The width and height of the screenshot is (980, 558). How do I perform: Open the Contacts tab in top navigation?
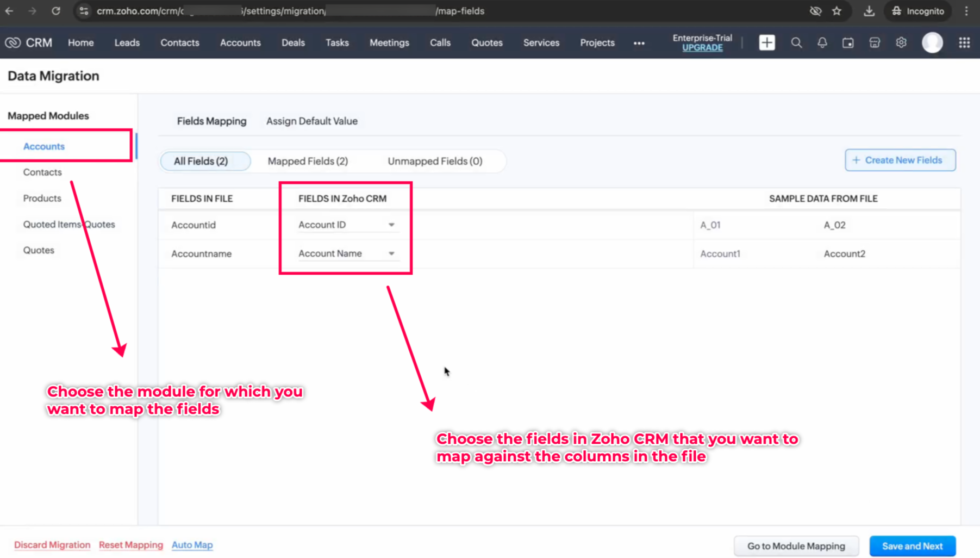[180, 42]
